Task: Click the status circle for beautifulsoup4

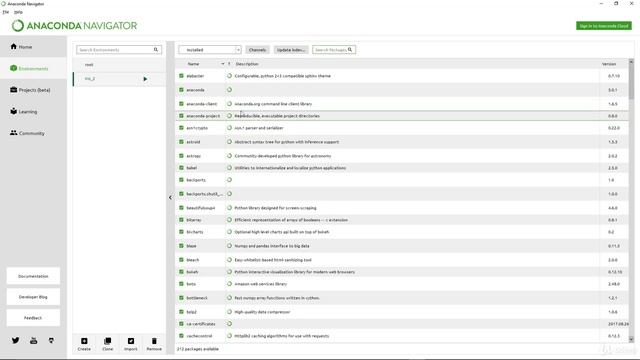Action: click(x=229, y=208)
